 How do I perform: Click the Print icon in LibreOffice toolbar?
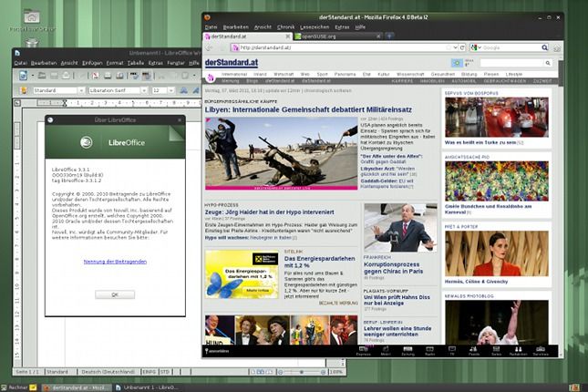108,76
